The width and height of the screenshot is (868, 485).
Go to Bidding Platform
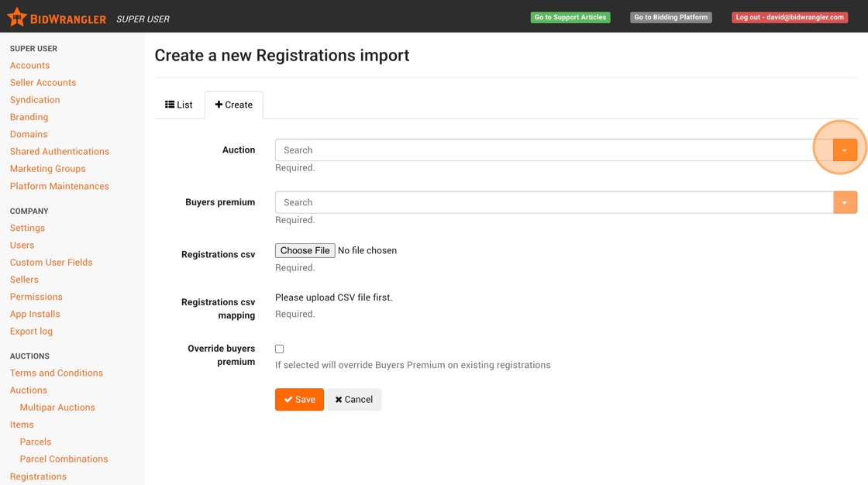point(671,17)
